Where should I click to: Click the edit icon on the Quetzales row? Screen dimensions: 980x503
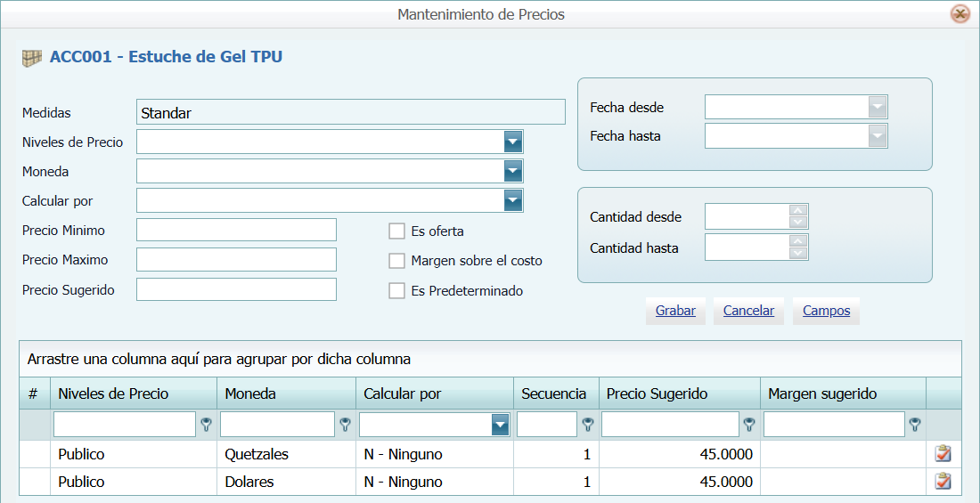pos(943,454)
